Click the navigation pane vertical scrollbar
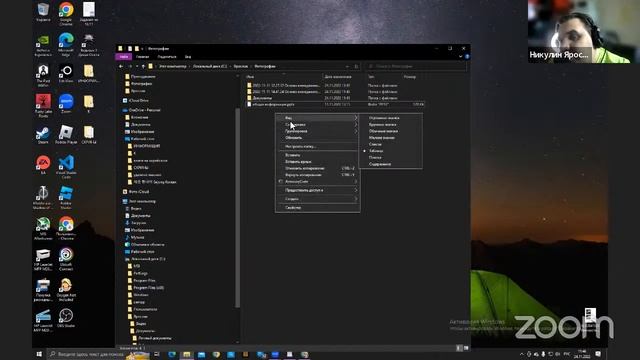Viewport: 640px width, 360px height. [x=237, y=207]
